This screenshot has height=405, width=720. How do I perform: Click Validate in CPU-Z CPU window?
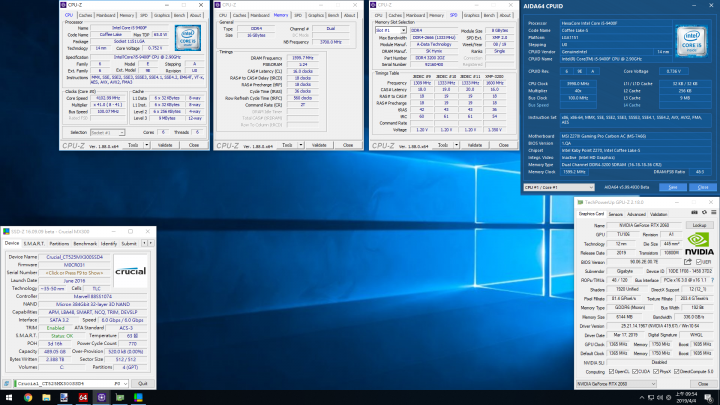[x=165, y=145]
